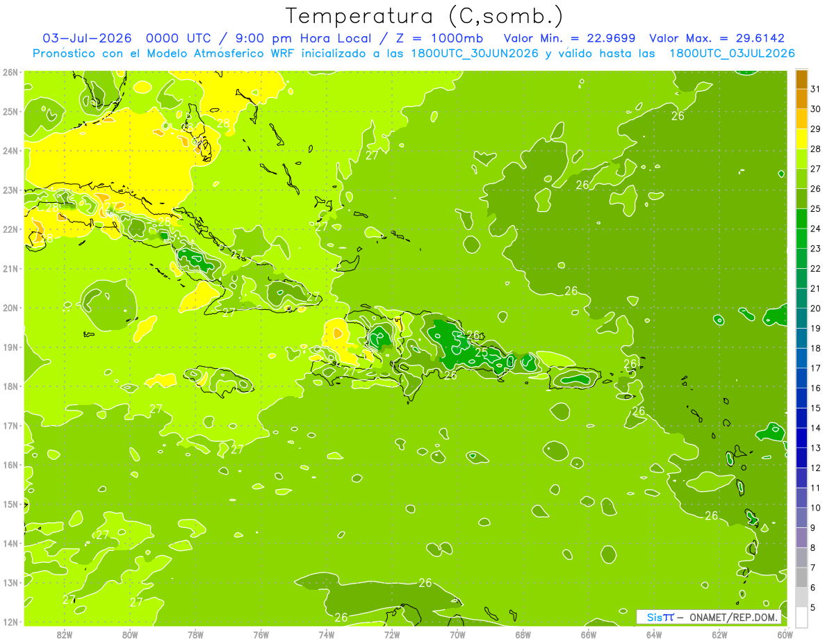The width and height of the screenshot is (834, 644).
Task: Select the 70W longitude axis label
Action: [457, 634]
